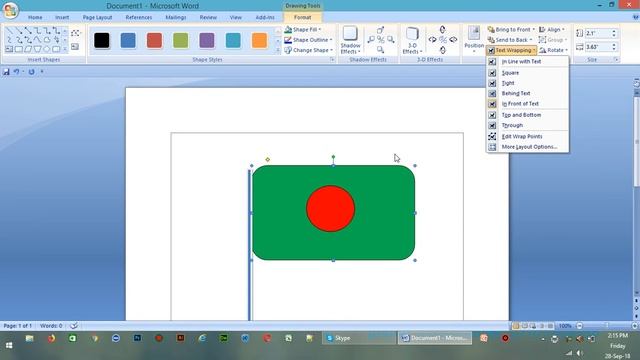640x360 pixels.
Task: Open Photoshop from the taskbar
Action: [138, 338]
